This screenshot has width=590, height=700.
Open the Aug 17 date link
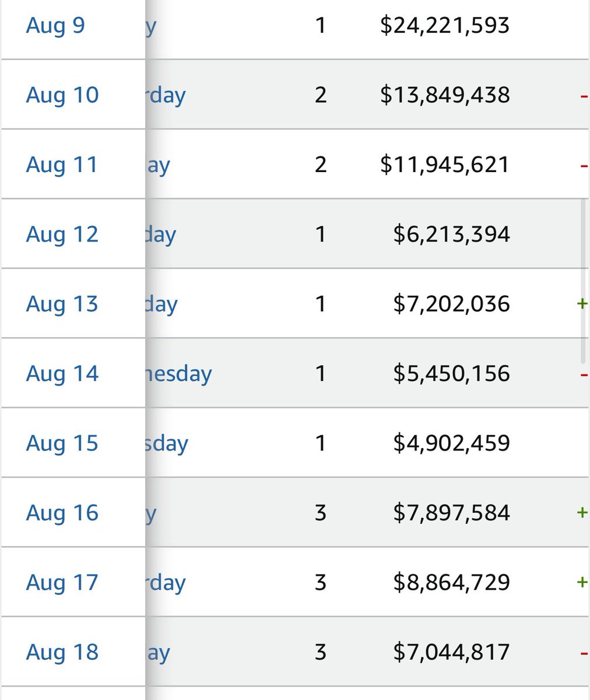62,583
